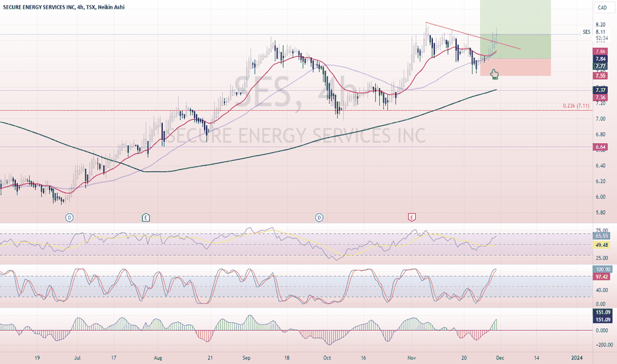Select the red stop-loss zone of long position
This screenshot has width=617, height=364.
[x=516, y=68]
